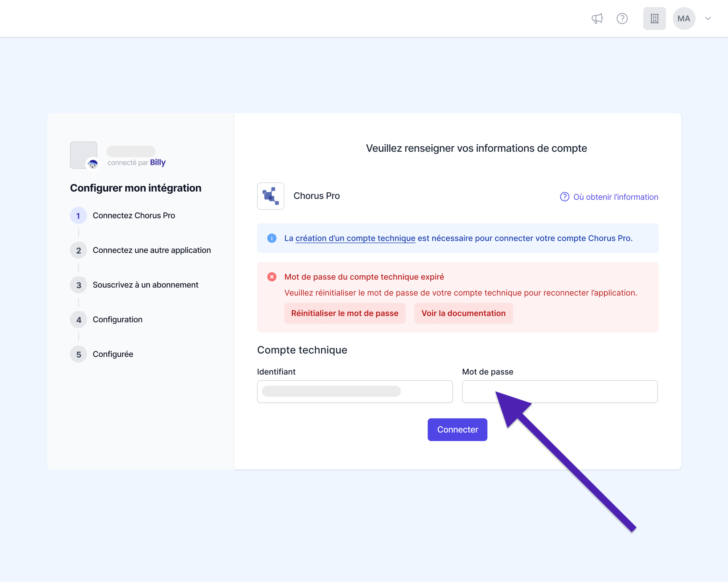Click the 'Mot de passe du compte technique expiré' text
Image resolution: width=728 pixels, height=582 pixels.
tap(364, 277)
